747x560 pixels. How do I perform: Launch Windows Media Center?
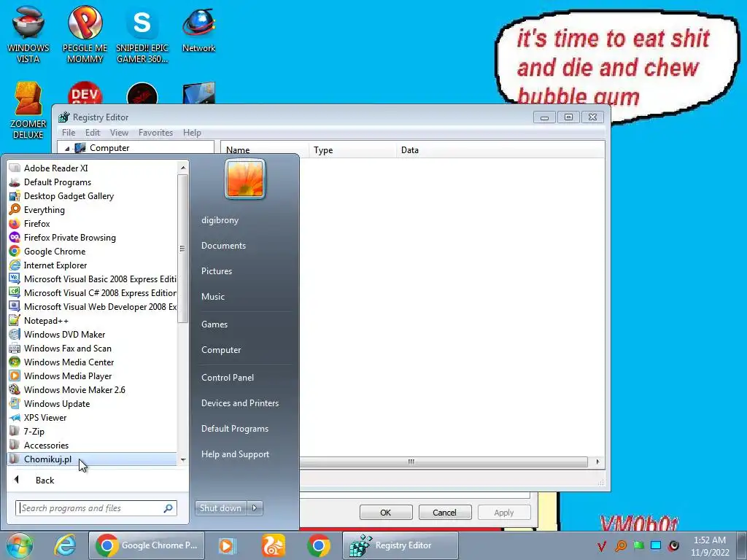[69, 362]
